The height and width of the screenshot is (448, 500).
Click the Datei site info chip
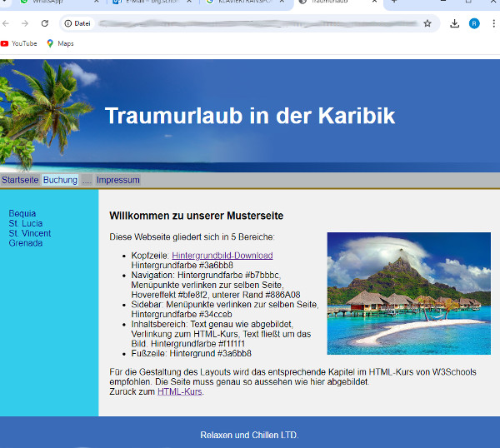[77, 23]
